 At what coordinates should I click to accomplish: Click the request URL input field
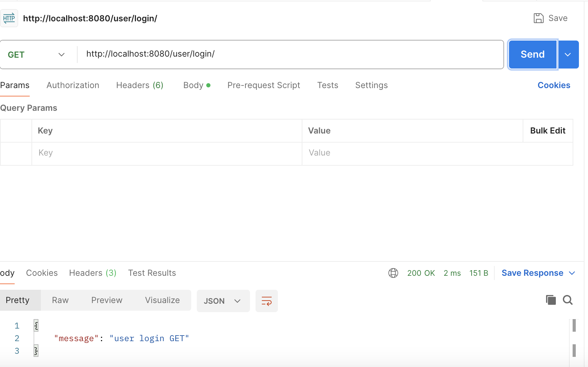tap(290, 55)
